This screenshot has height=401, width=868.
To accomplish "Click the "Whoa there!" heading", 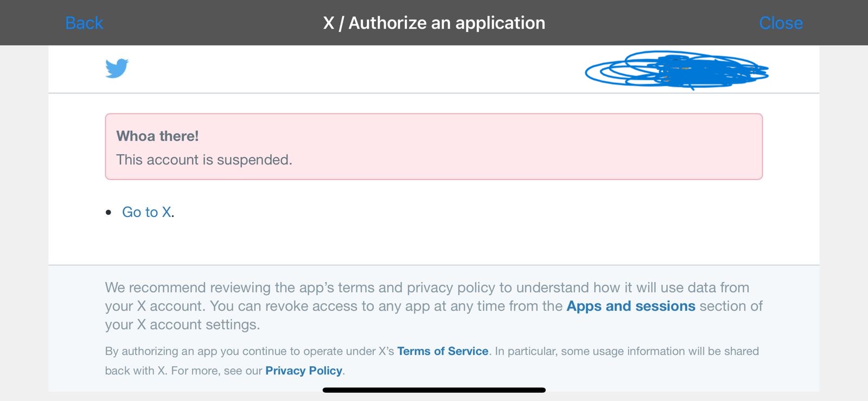I will (x=157, y=136).
